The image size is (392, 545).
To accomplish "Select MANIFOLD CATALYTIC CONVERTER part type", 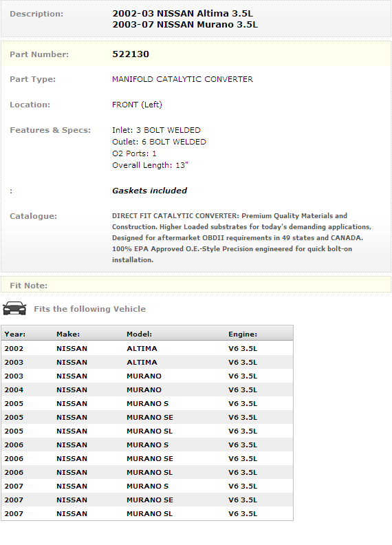I will pyautogui.click(x=182, y=79).
